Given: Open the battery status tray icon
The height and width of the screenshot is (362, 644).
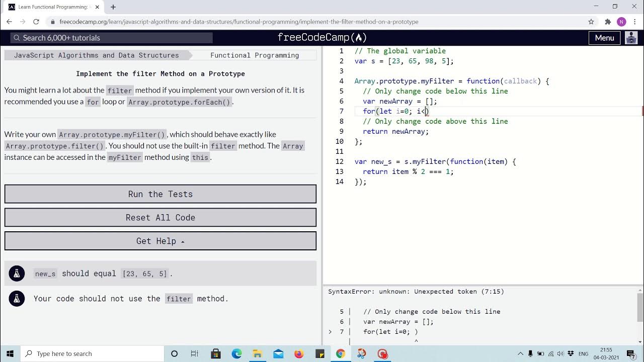Looking at the screenshot, I should point(540,353).
